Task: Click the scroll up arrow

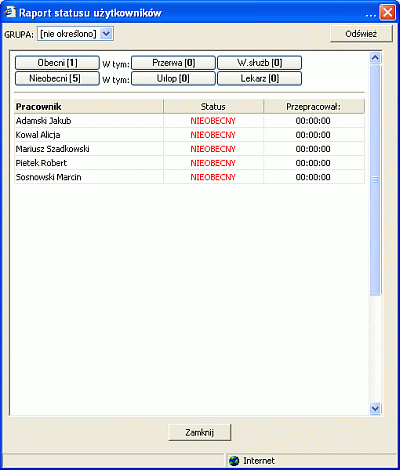Action: click(375, 58)
